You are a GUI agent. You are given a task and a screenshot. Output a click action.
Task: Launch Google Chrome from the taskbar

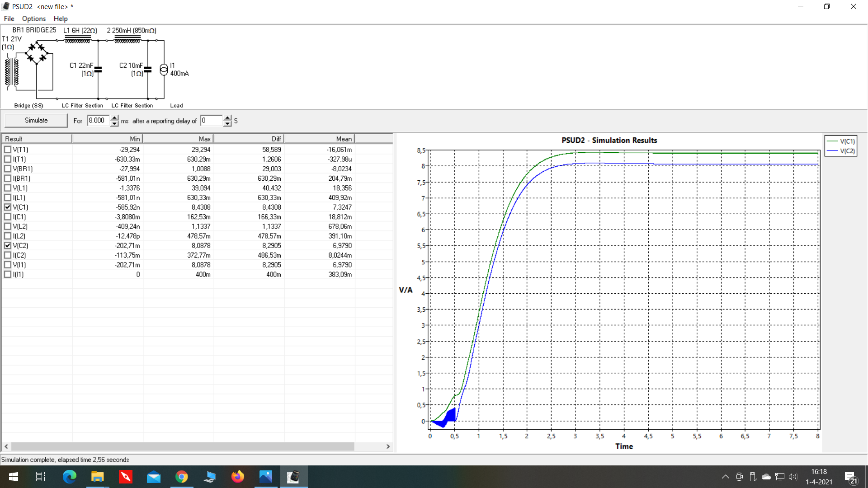[182, 477]
